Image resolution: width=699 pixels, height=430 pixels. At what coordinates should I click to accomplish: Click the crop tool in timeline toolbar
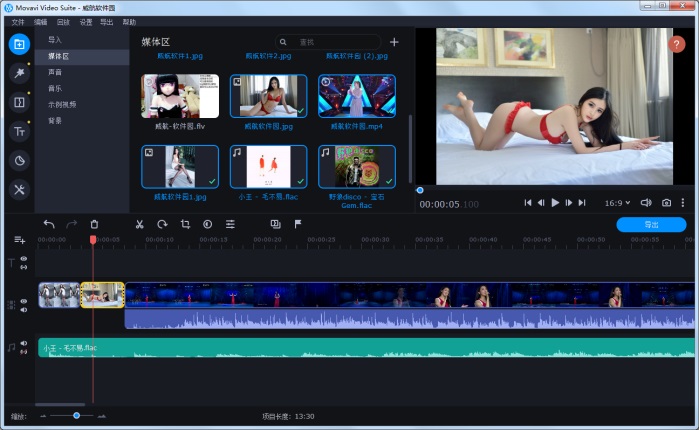[185, 225]
